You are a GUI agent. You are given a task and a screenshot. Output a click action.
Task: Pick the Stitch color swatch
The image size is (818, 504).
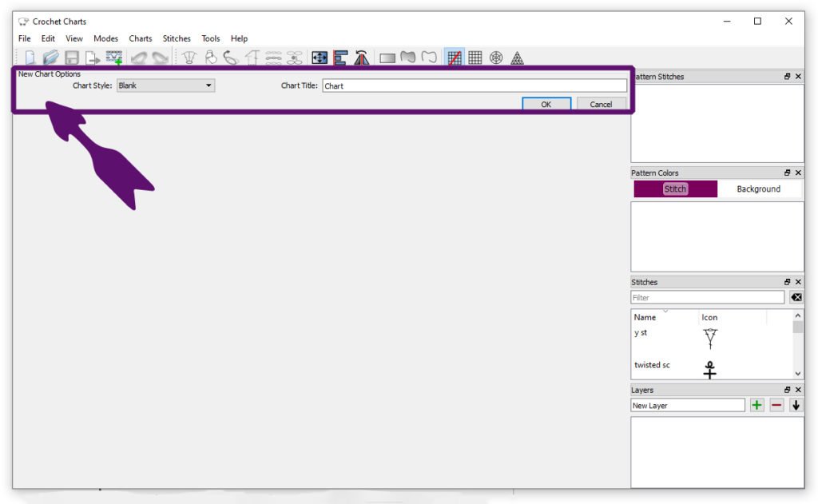(x=676, y=189)
